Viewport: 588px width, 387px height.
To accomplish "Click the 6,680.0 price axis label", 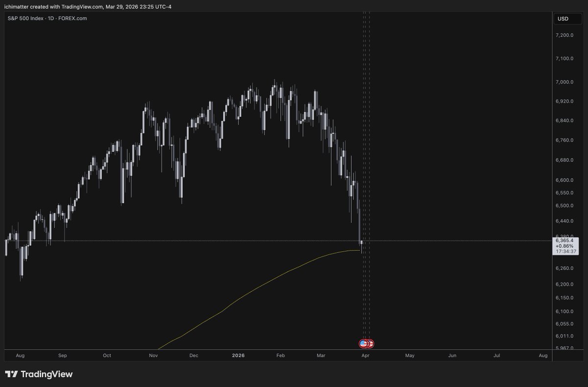I will coord(565,160).
